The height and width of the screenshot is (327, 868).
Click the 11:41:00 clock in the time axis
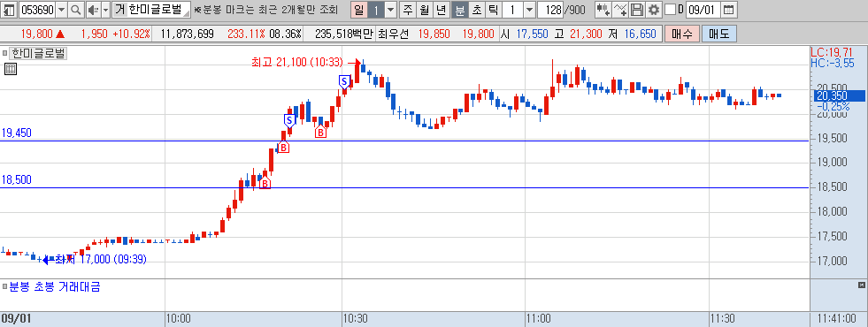pyautogui.click(x=838, y=319)
